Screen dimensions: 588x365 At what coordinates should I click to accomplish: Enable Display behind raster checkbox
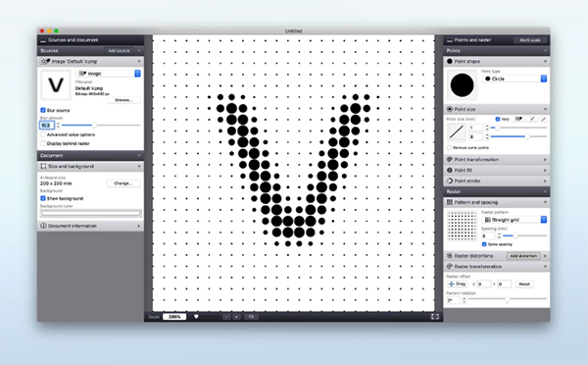tap(43, 143)
